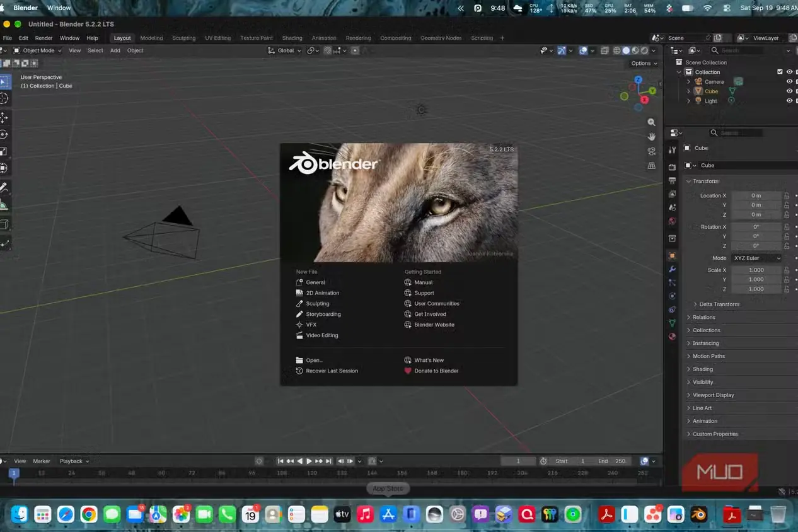Screen dimensions: 798x532
Task: Open the Add menu in viewport header
Action: (x=115, y=50)
